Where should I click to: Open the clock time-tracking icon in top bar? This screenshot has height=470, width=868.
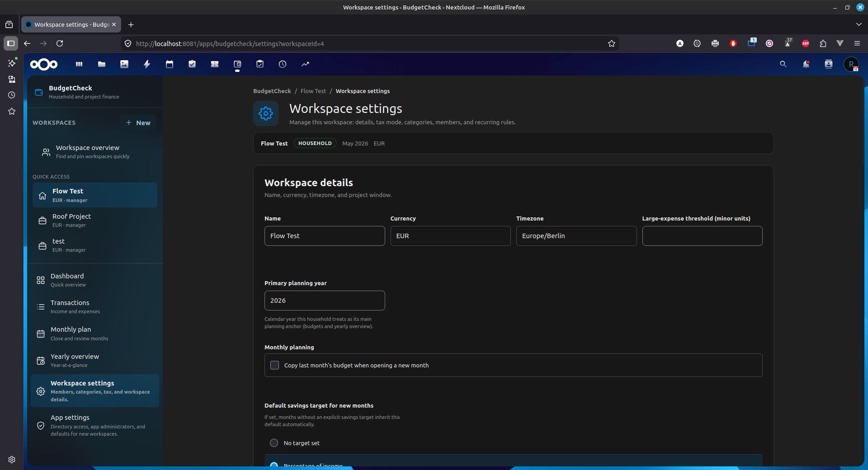[x=283, y=64]
